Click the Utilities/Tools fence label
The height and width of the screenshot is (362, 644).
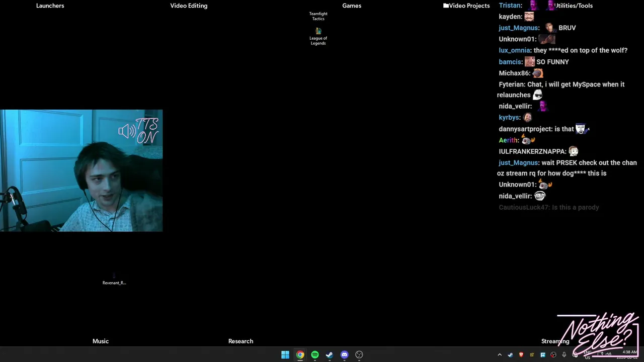[x=574, y=6]
